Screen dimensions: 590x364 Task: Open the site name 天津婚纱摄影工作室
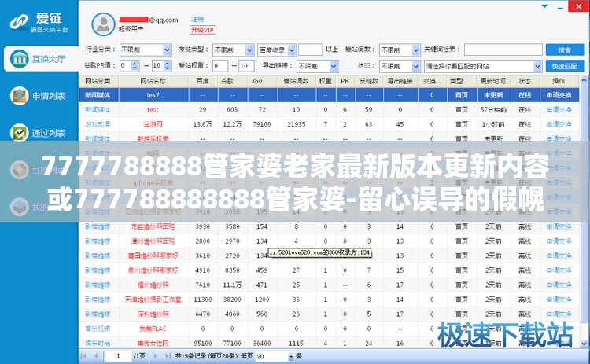tap(153, 300)
